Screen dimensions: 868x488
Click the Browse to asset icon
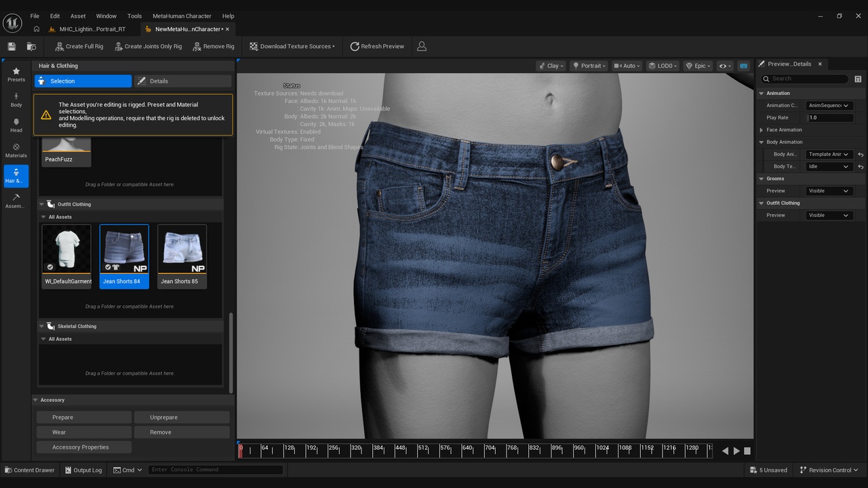click(31, 46)
